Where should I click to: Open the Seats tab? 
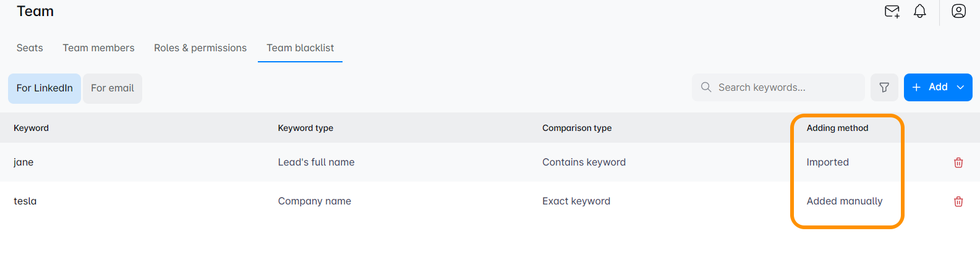coord(30,48)
